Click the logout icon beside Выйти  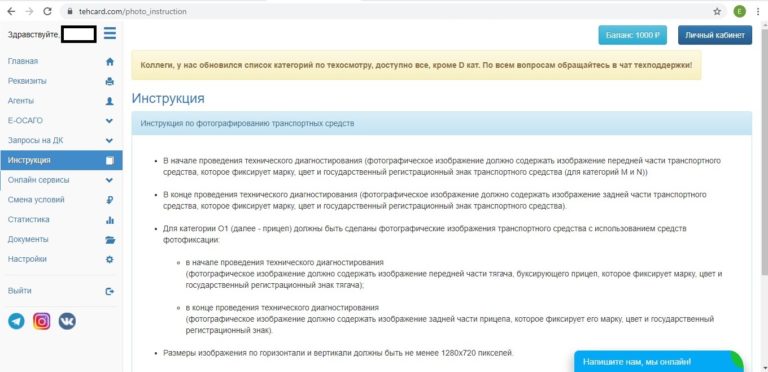pos(110,291)
